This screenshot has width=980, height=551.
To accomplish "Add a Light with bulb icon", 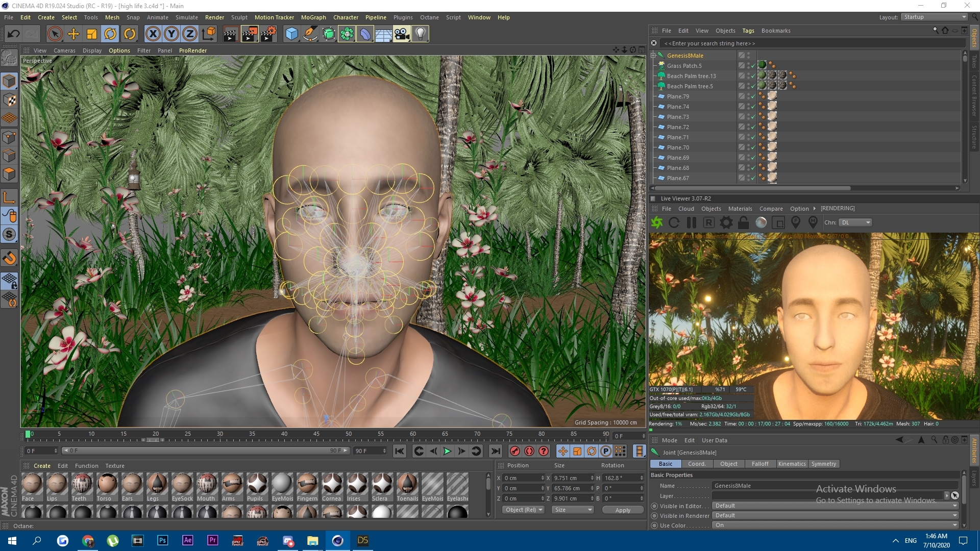I will tap(420, 34).
